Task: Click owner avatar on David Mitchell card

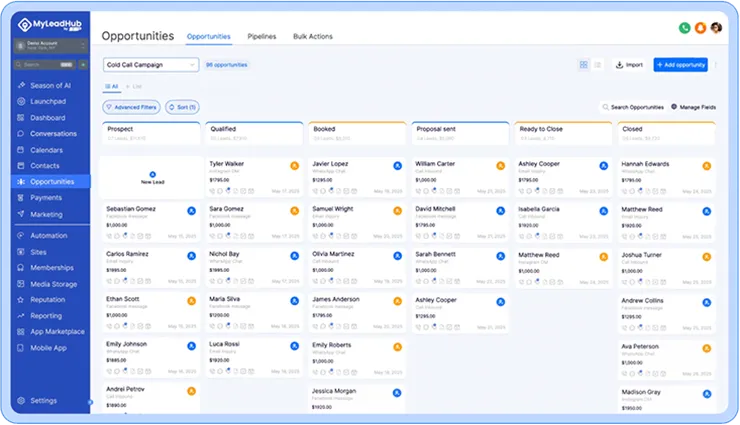Action: coord(501,211)
